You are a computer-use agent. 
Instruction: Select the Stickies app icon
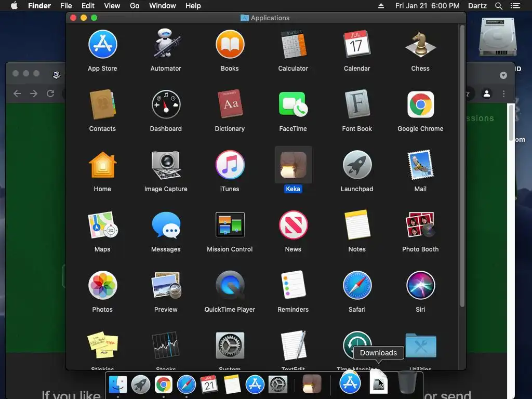pos(102,345)
